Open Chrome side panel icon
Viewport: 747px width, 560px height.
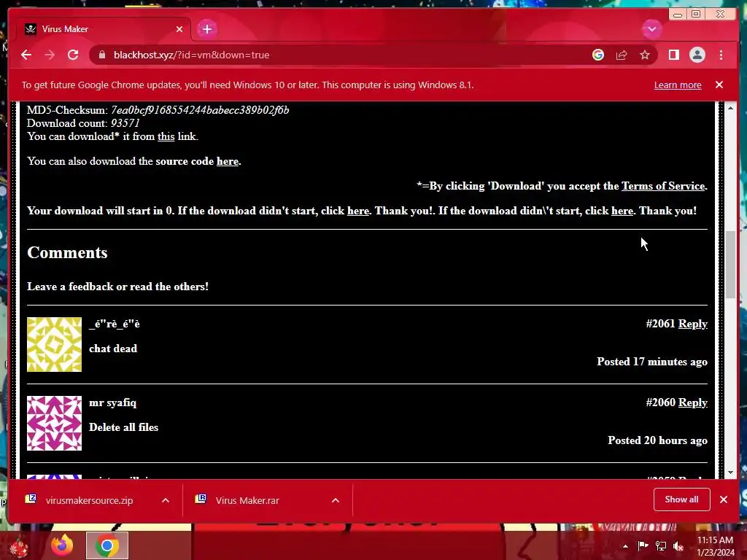click(x=673, y=55)
